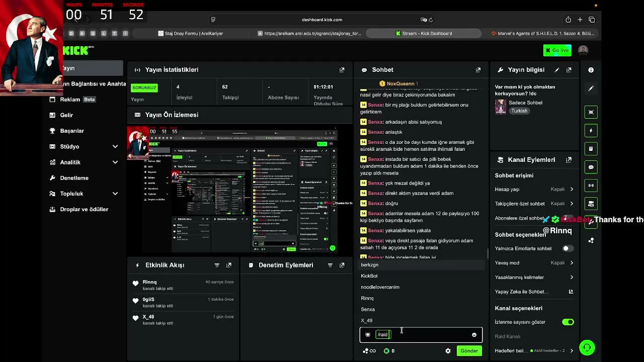Pop out the Yayın bilgisi panel
Screen dimensions: 644x362
(x=569, y=70)
